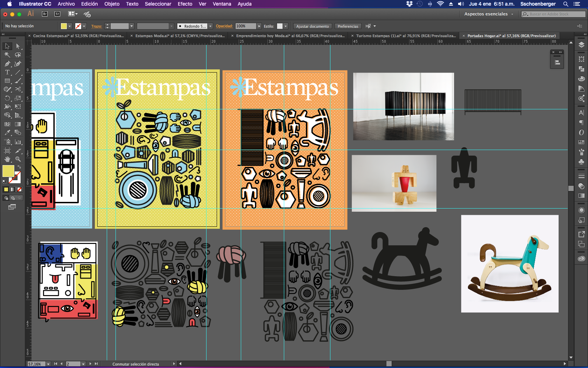Select the Blend tool

click(18, 132)
